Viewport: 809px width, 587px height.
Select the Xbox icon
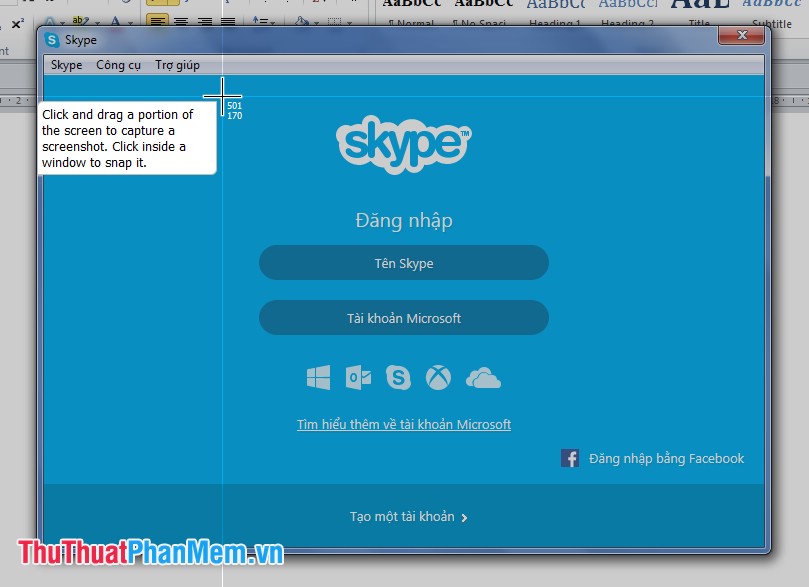click(440, 378)
